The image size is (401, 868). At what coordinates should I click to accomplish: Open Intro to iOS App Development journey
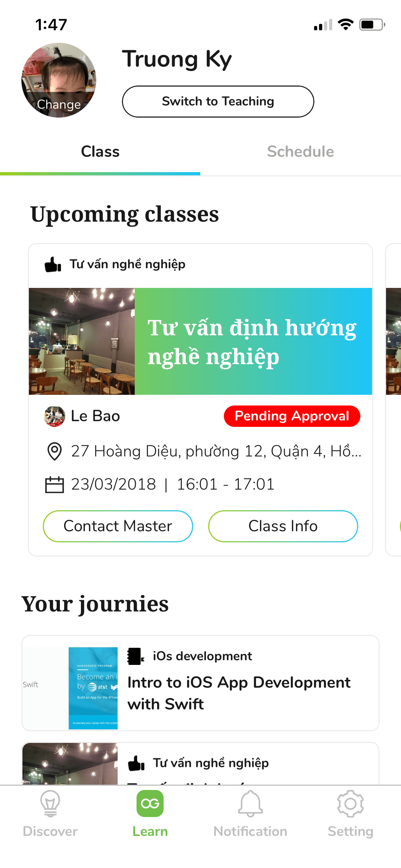click(200, 683)
